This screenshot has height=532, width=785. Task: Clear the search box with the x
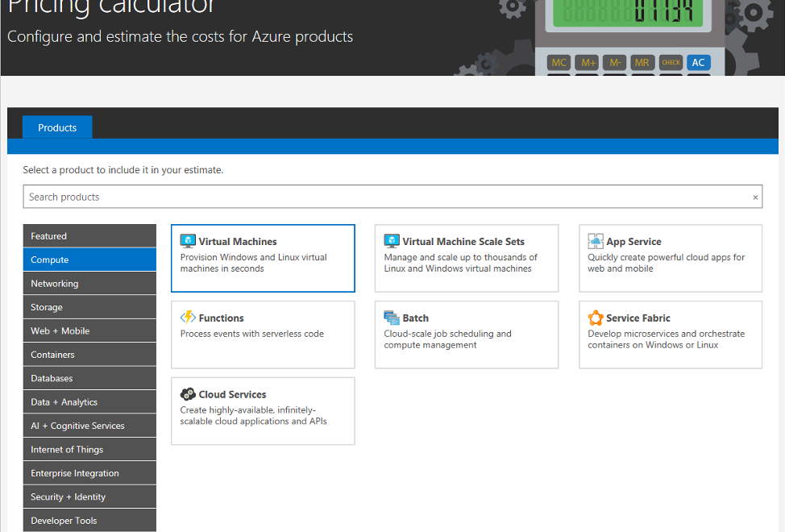tap(755, 197)
